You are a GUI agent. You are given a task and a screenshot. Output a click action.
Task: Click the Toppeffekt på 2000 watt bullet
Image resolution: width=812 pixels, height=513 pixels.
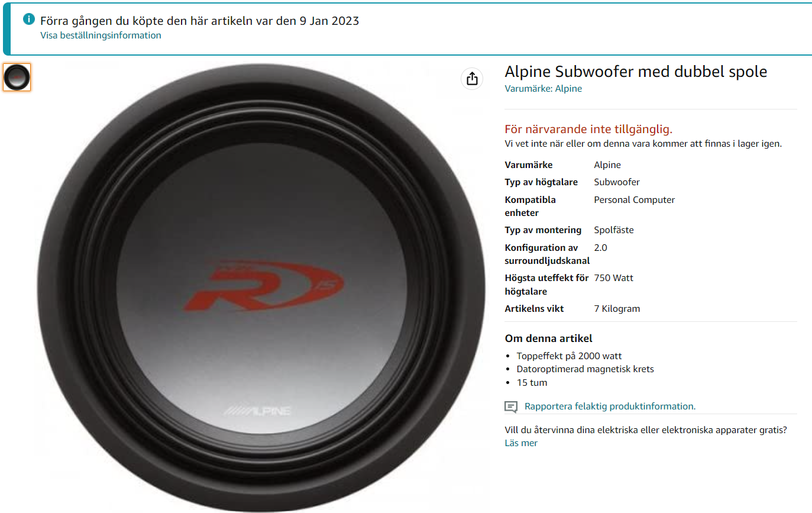point(569,356)
